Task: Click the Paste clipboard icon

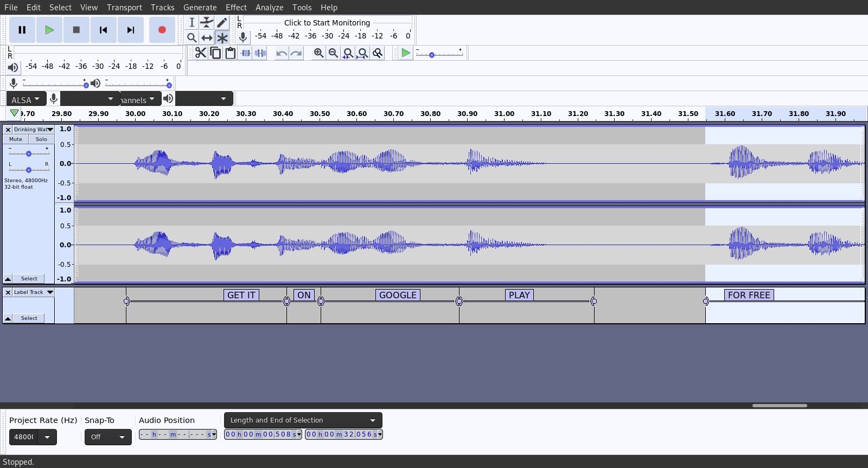Action: (230, 53)
